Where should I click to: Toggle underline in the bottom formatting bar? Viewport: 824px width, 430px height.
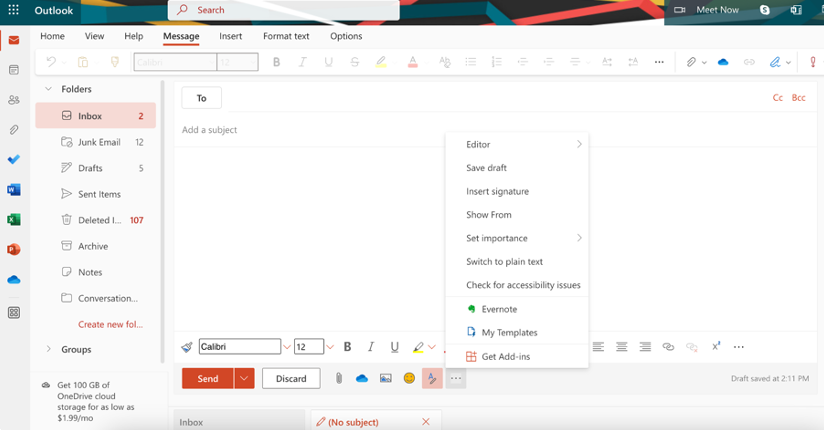tap(394, 347)
